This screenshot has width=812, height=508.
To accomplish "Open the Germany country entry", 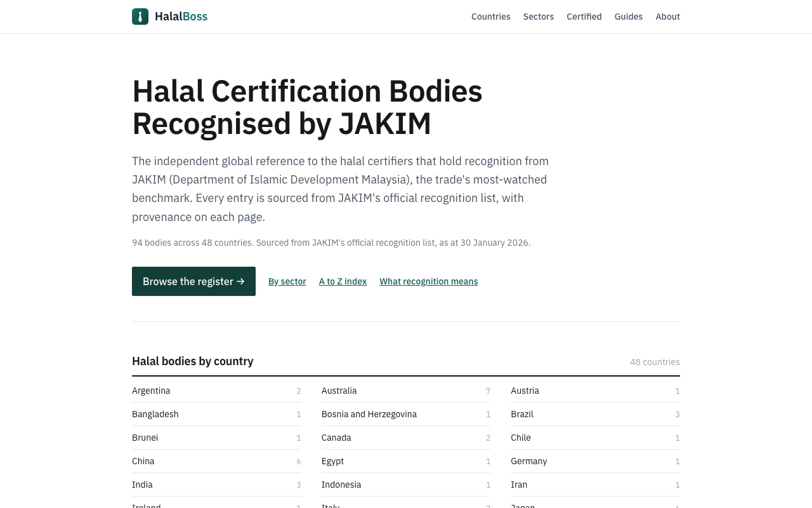I will (595, 461).
